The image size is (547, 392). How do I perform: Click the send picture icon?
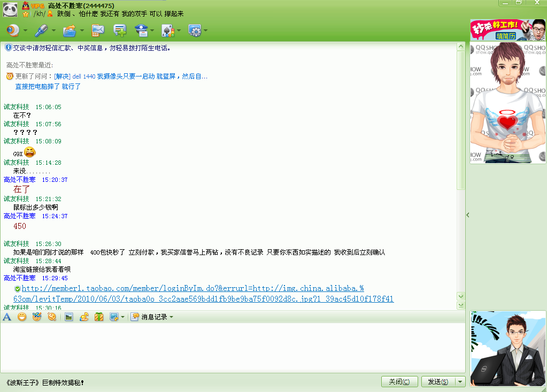68,317
